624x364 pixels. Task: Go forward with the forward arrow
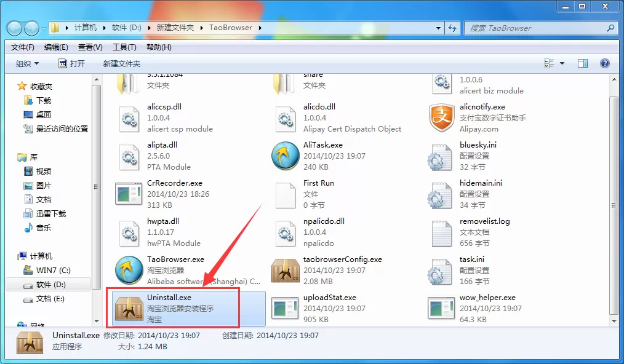tap(31, 28)
